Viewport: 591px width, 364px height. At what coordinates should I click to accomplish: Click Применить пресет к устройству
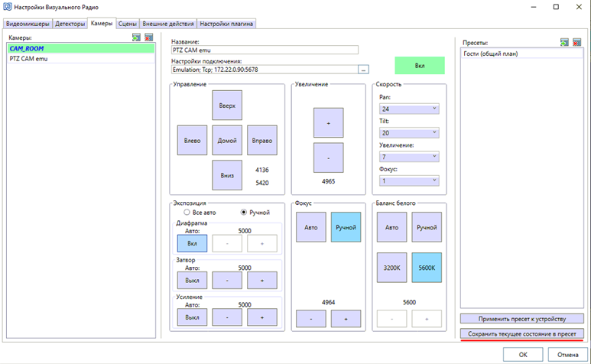tap(522, 319)
